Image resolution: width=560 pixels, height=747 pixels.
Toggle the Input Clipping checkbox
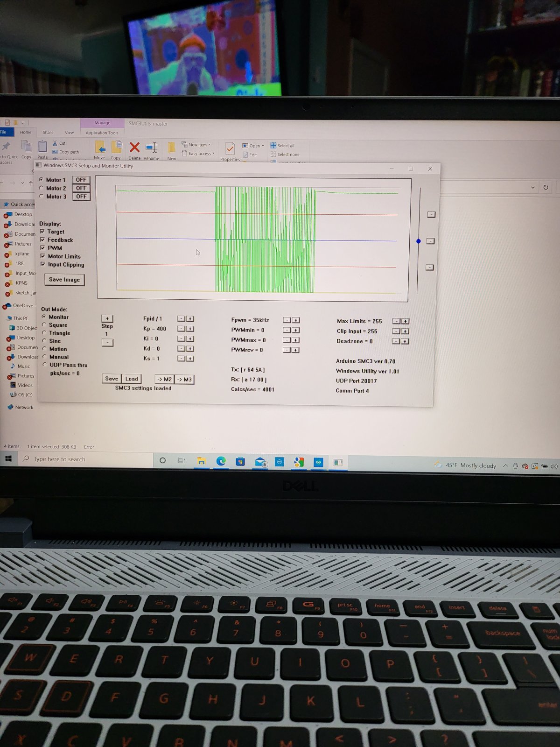[x=43, y=264]
